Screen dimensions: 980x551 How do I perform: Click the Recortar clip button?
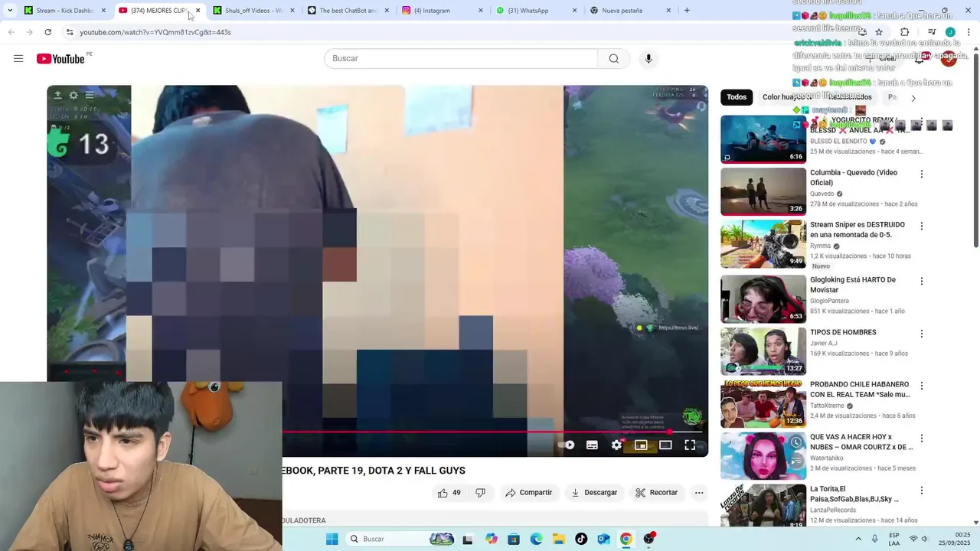657,493
